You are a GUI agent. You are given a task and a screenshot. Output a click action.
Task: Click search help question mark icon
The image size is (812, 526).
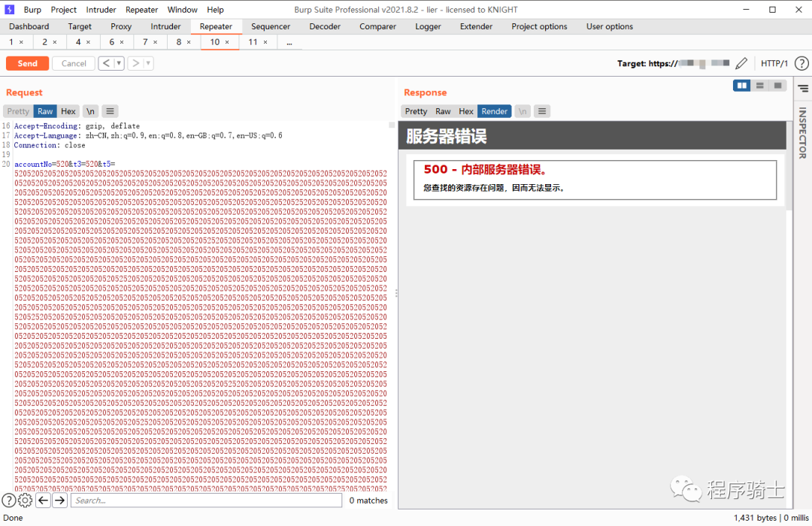[x=8, y=500]
